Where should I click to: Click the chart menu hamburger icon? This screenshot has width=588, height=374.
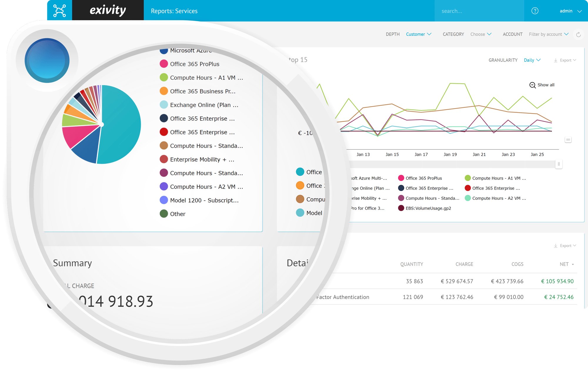(568, 140)
